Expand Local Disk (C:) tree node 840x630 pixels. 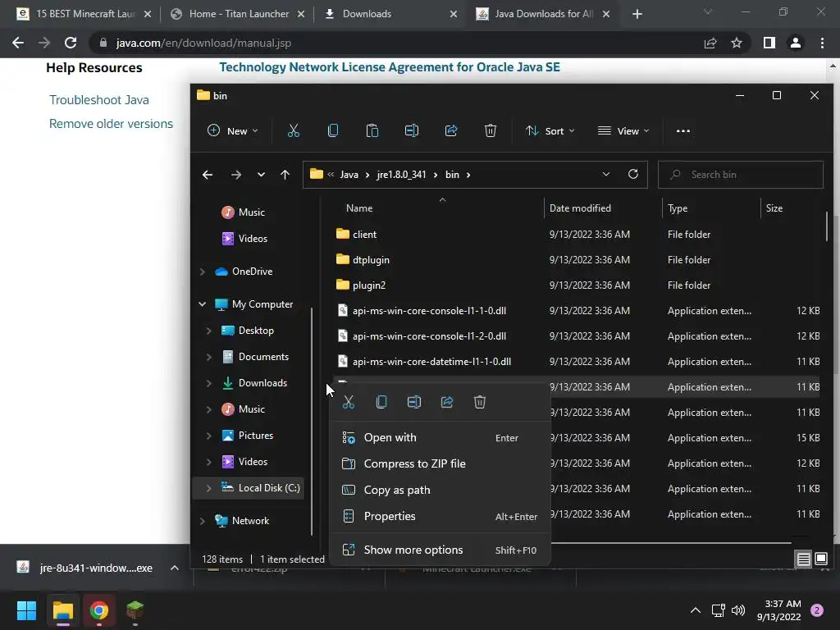point(208,488)
